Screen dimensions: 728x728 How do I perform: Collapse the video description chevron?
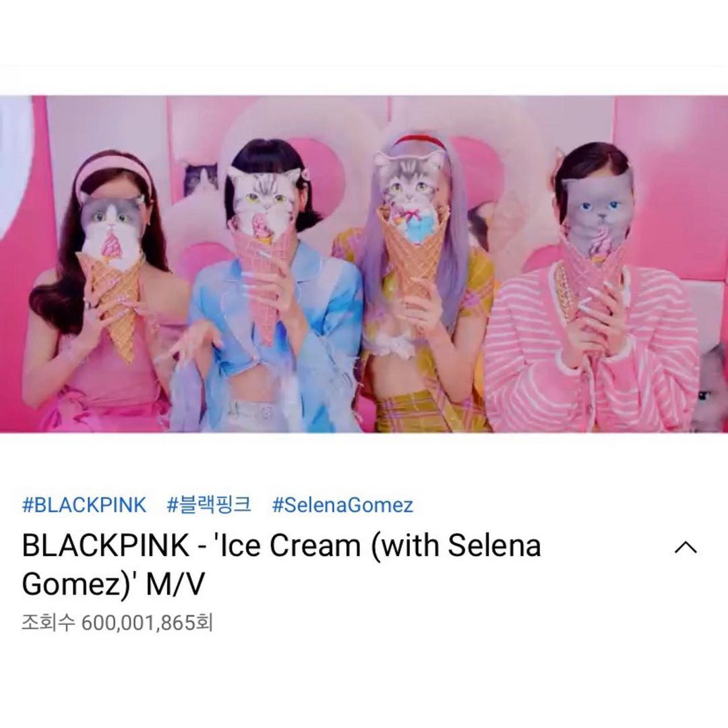[x=686, y=547]
